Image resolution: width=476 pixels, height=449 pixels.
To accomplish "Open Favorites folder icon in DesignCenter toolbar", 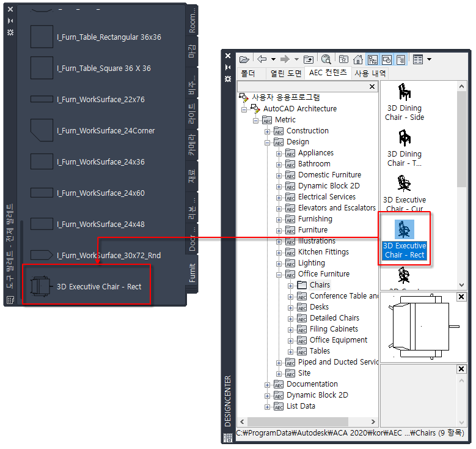I will (343, 59).
